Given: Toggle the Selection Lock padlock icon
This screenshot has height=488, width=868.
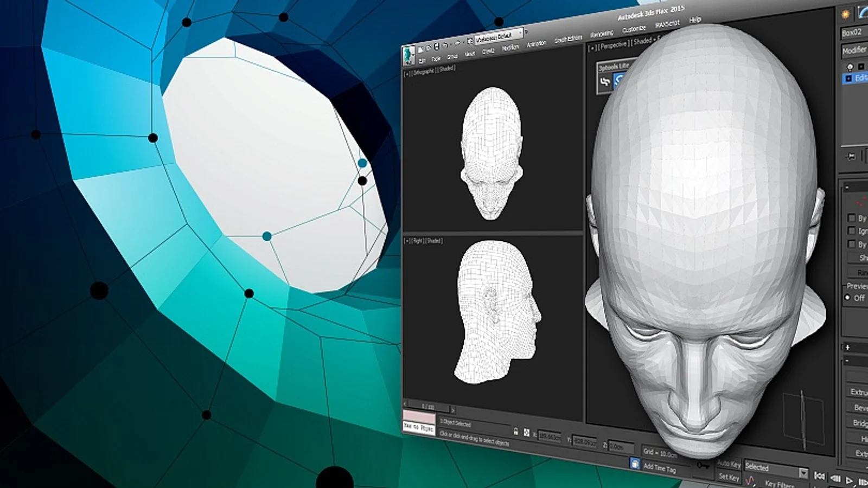Looking at the screenshot, I should [515, 432].
